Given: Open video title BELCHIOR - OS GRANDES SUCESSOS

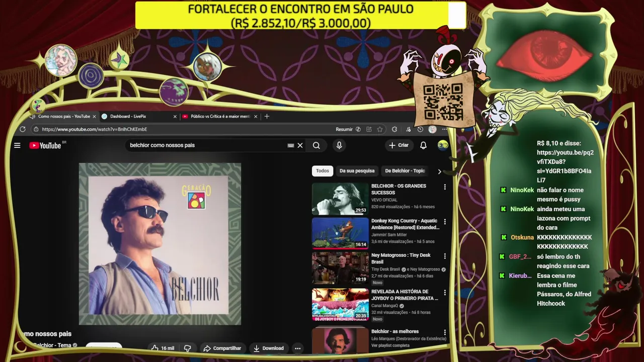Looking at the screenshot, I should [x=398, y=189].
